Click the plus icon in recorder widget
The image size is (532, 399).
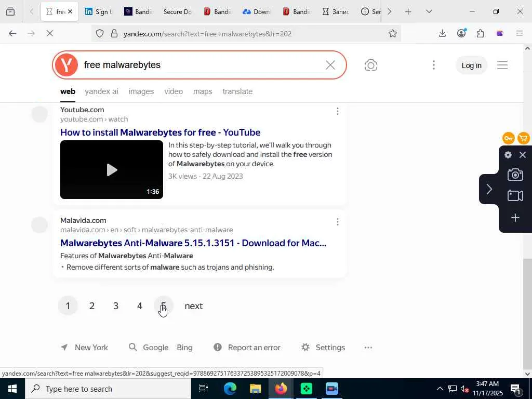click(x=515, y=218)
